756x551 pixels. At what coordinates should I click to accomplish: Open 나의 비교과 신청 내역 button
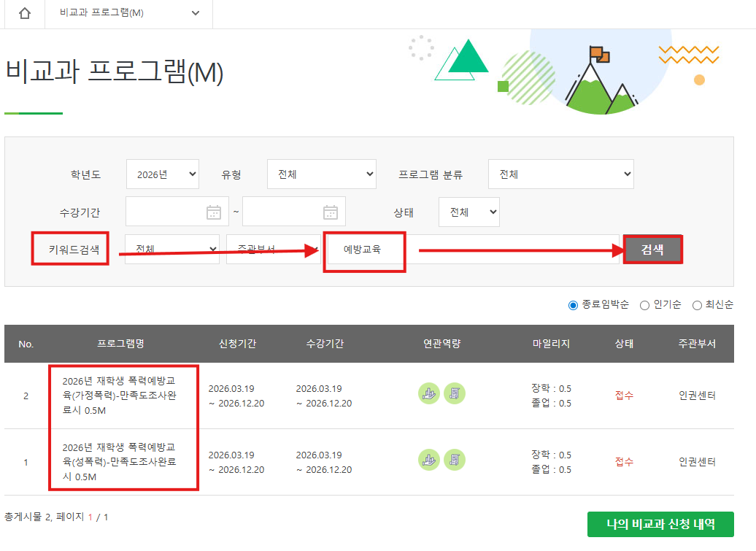(660, 524)
